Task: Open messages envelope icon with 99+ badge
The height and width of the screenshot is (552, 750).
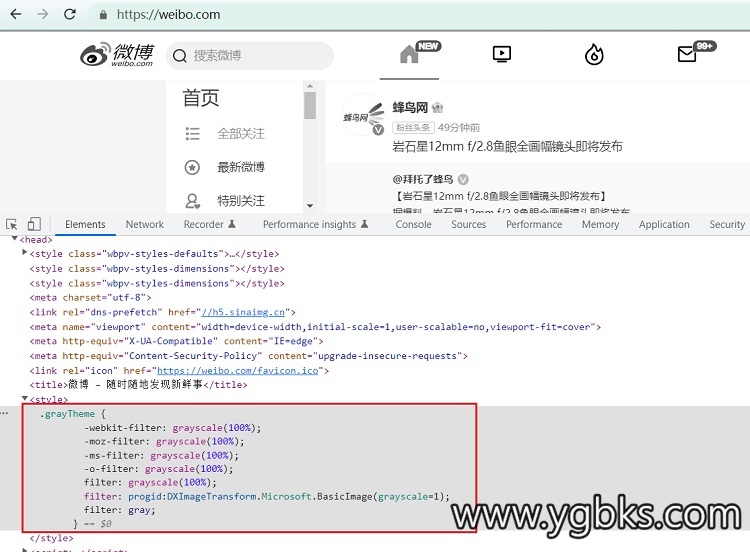Action: point(687,55)
